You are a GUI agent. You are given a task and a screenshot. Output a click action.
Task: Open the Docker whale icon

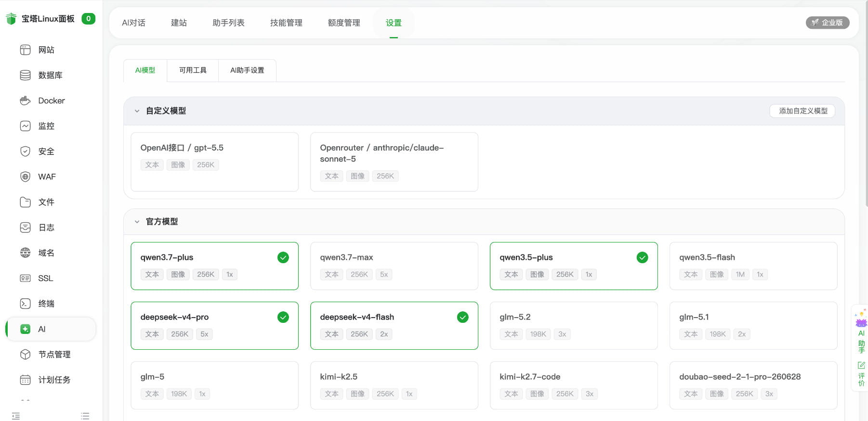[x=25, y=101]
